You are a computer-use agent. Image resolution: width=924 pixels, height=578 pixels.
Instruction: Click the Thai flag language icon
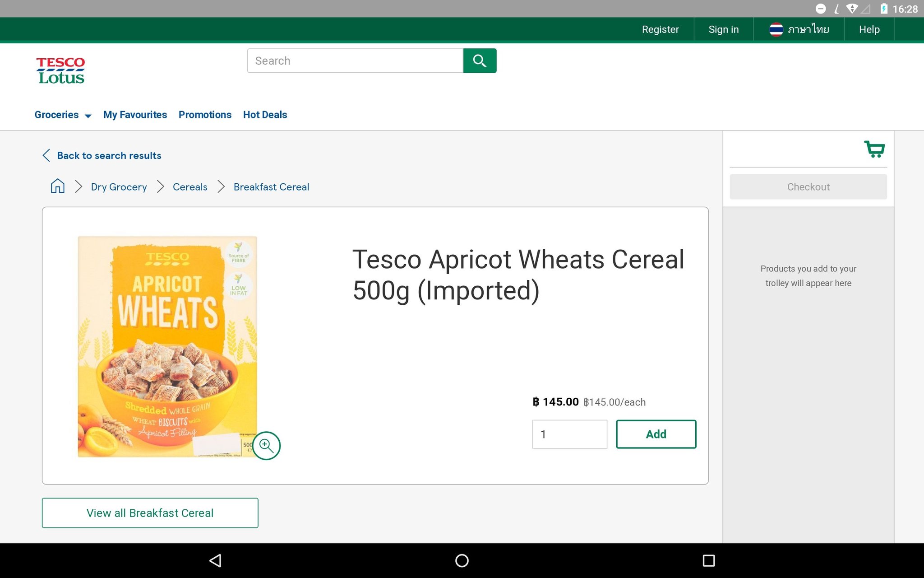point(776,29)
